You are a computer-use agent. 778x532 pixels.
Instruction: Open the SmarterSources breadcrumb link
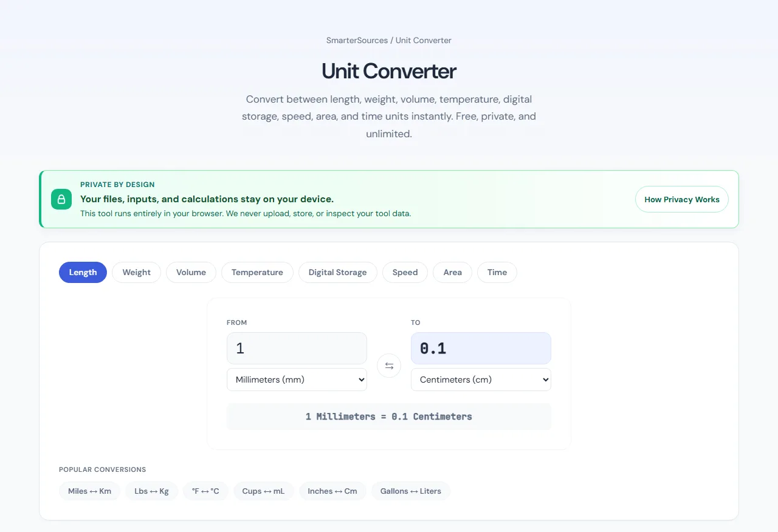(357, 40)
